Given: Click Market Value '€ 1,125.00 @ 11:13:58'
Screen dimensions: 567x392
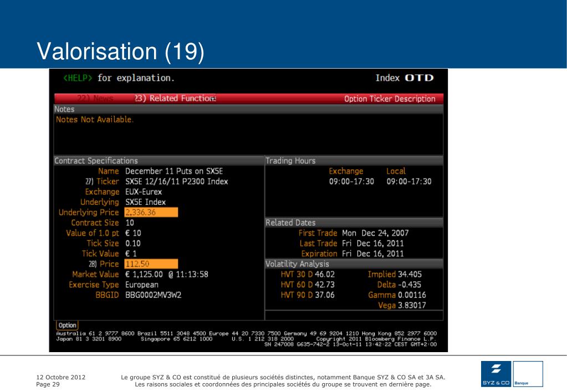Looking at the screenshot, I should click(x=167, y=274).
